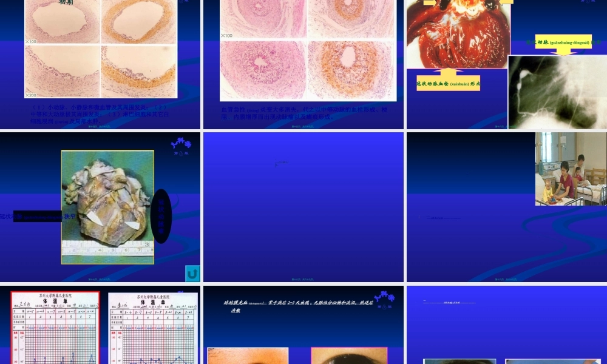607x364 pixels.
Task: Click the black label box left of heart specimen
Action: point(38,216)
